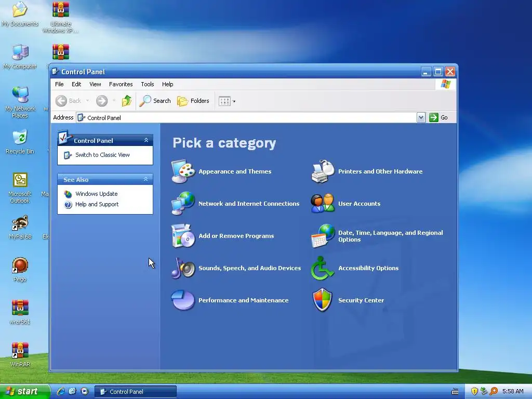Open Appearance and Themes category icon
This screenshot has height=399, width=532.
tap(183, 171)
